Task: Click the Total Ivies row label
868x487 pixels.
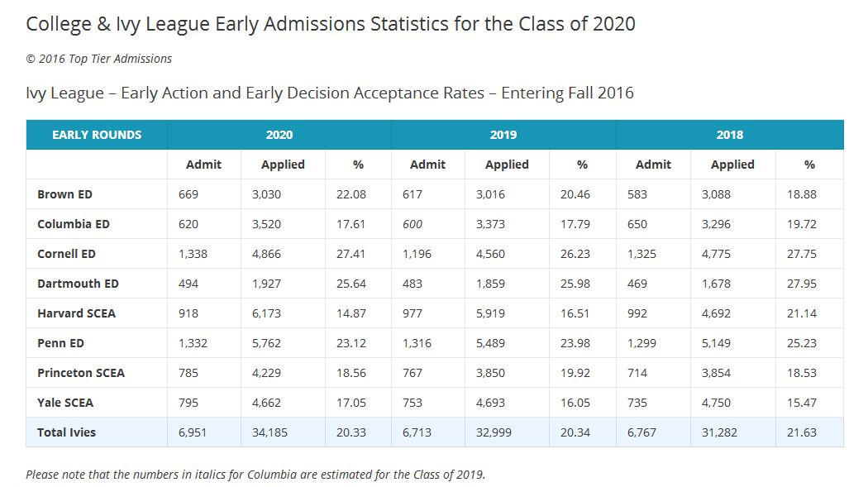Action: coord(66,432)
